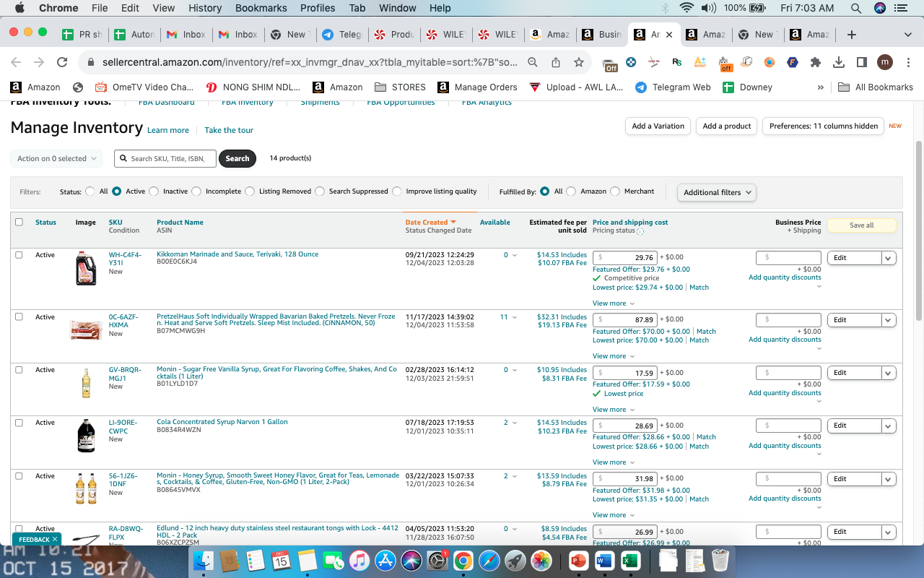Open Edit dropdown arrow for PretzelHaus row
The width and height of the screenshot is (924, 578).
tap(889, 320)
